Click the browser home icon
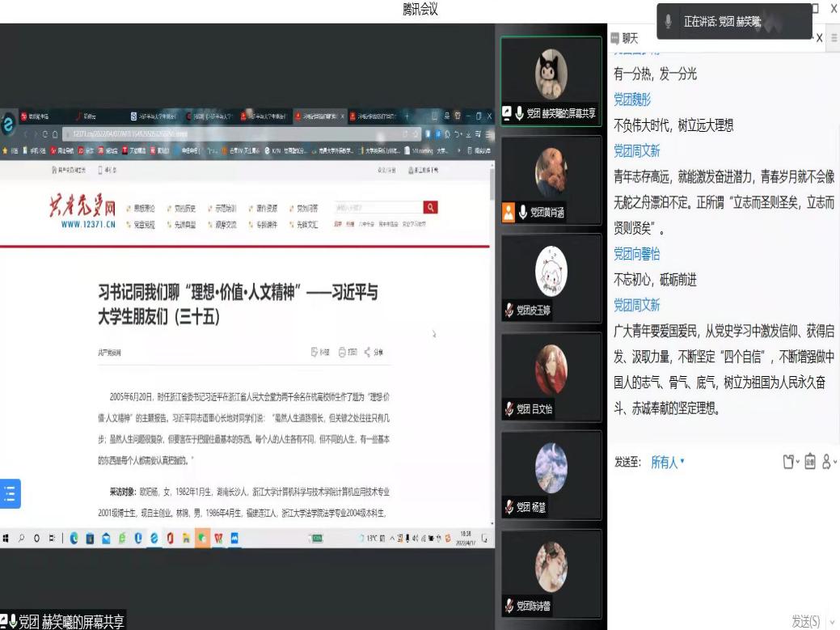The height and width of the screenshot is (630, 840). (55, 134)
